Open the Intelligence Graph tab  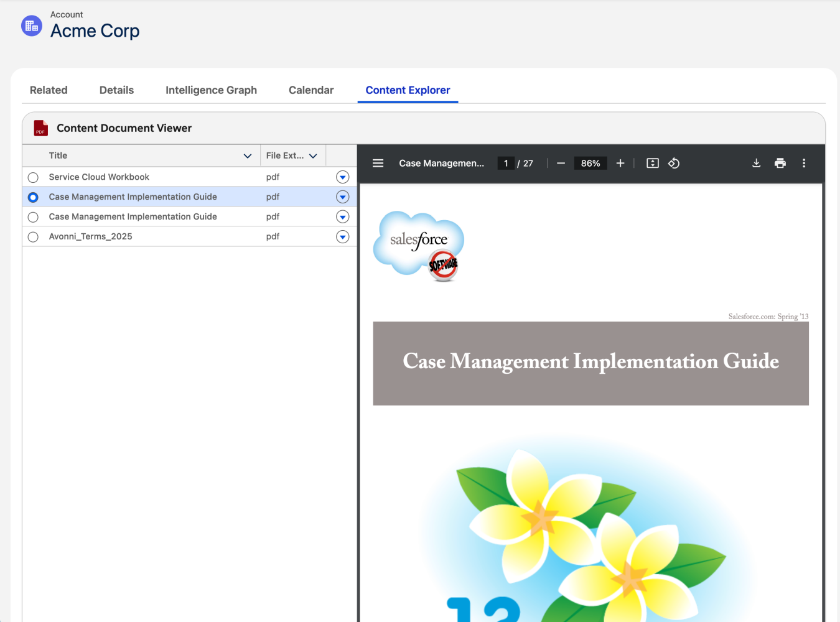tap(211, 90)
